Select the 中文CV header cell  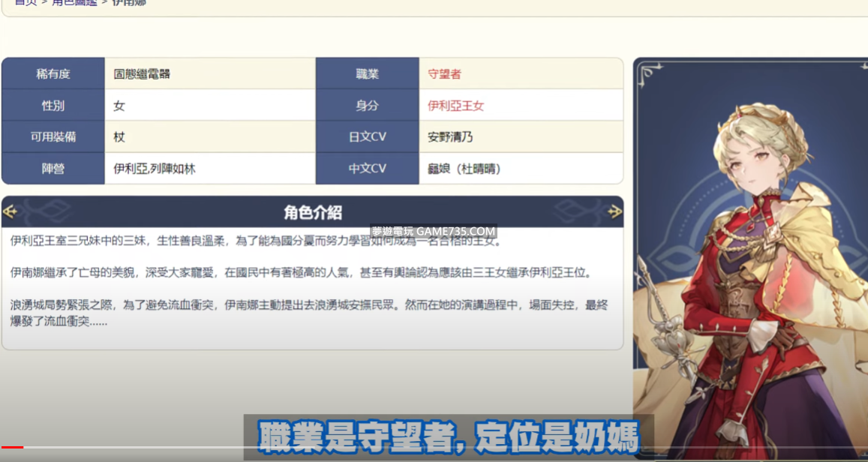[x=368, y=168]
